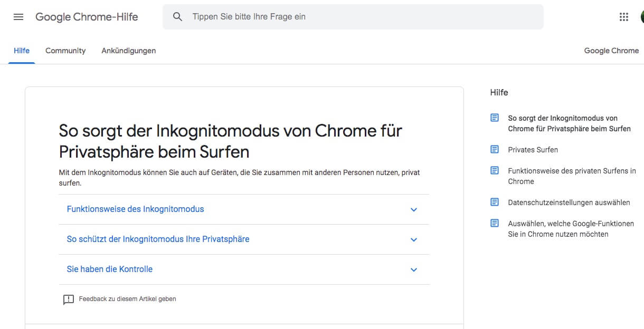
Task: Expand chevron for Funktionsweise des Inkognitomodus
Action: pyautogui.click(x=414, y=210)
